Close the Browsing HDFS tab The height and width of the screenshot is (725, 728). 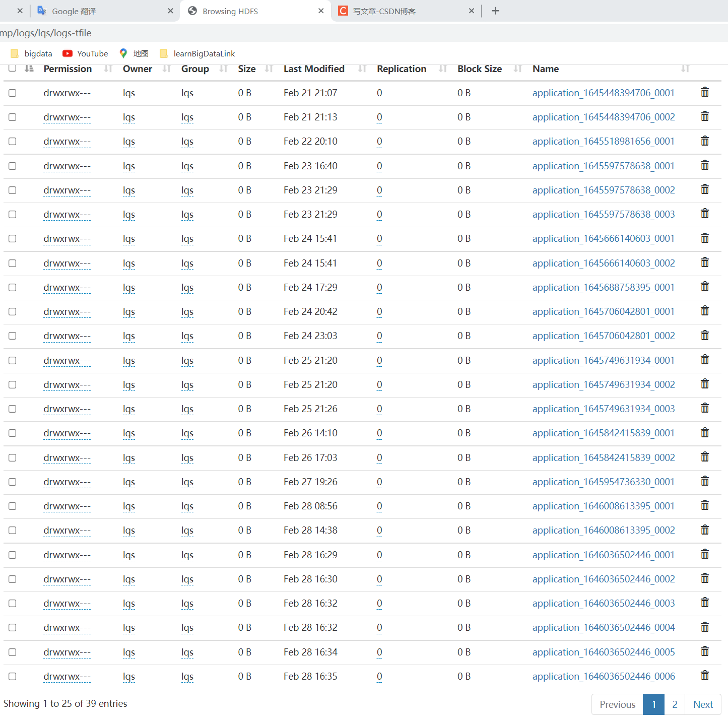pyautogui.click(x=321, y=11)
